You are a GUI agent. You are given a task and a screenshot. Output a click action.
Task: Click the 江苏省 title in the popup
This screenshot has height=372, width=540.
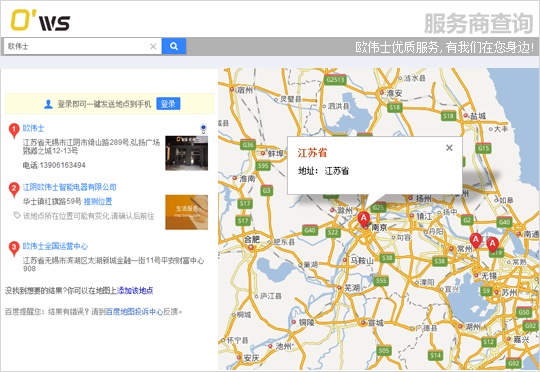pyautogui.click(x=312, y=153)
